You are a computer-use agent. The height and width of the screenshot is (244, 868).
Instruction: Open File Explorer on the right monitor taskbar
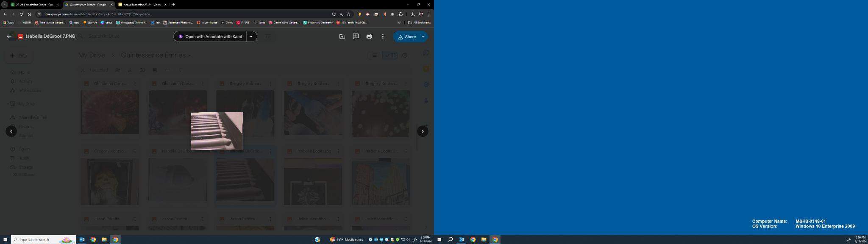click(x=484, y=240)
